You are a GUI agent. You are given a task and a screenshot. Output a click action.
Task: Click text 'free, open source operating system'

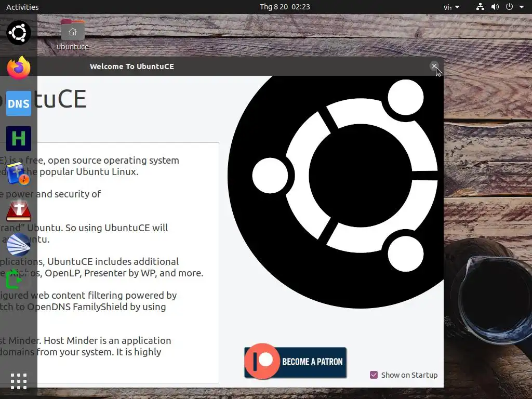click(x=103, y=160)
